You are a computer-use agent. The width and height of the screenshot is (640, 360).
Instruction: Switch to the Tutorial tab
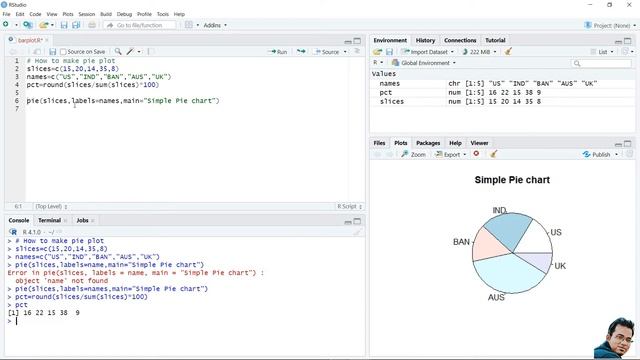(x=495, y=40)
